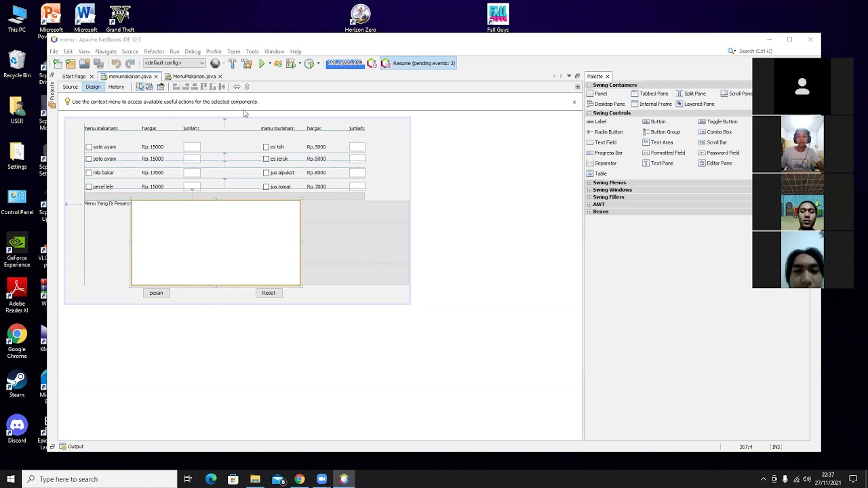Select the es teh checkbox
This screenshot has height=488, width=868.
(266, 147)
